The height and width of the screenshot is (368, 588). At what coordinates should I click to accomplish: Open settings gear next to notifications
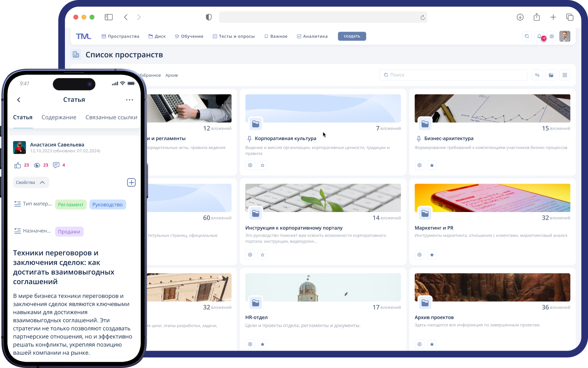pyautogui.click(x=552, y=36)
